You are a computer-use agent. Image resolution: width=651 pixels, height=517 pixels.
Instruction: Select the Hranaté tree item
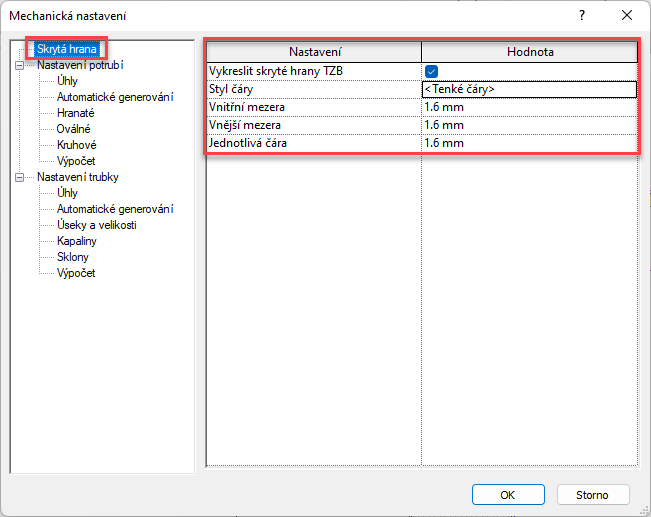(76, 113)
